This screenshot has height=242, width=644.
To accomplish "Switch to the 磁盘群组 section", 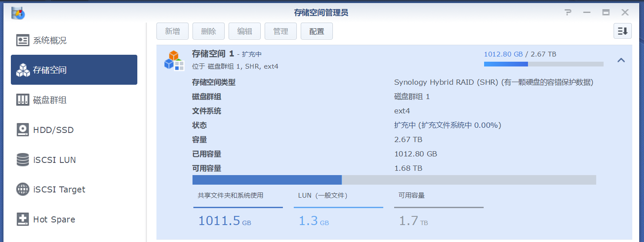I will coord(74,100).
